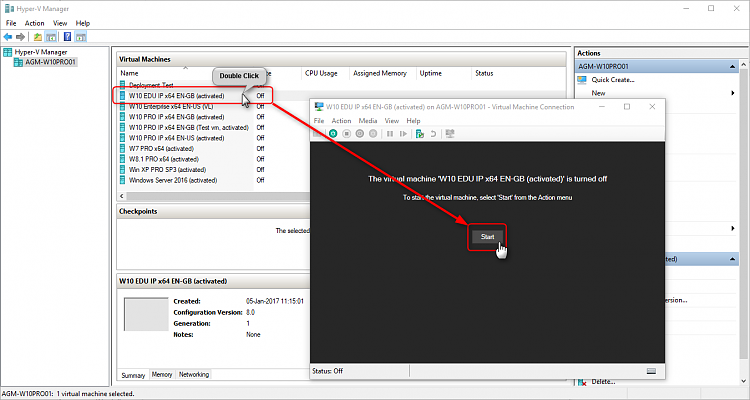Select Hyper-V Manager root in console tree
The height and width of the screenshot is (400, 750).
[x=41, y=52]
